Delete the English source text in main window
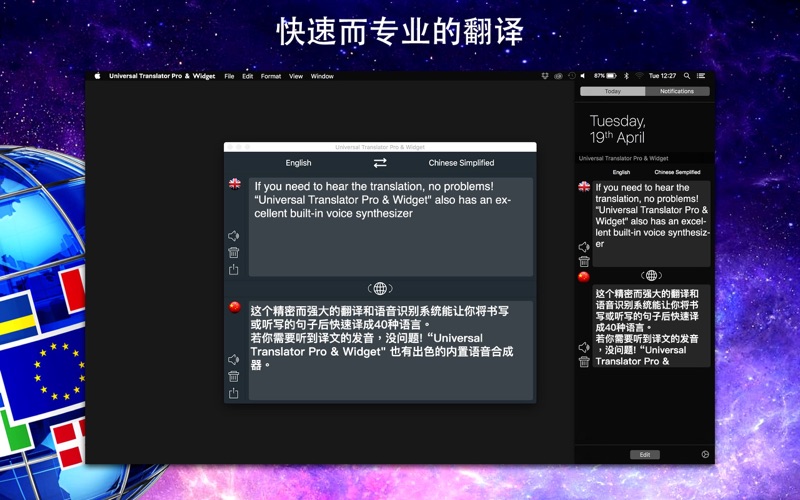The width and height of the screenshot is (800, 500). 233,253
